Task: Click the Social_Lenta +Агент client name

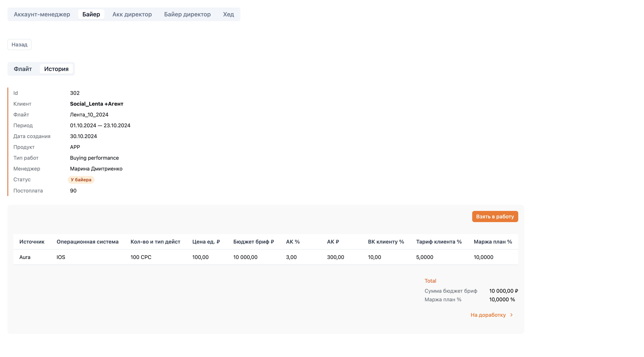Action: (x=97, y=104)
